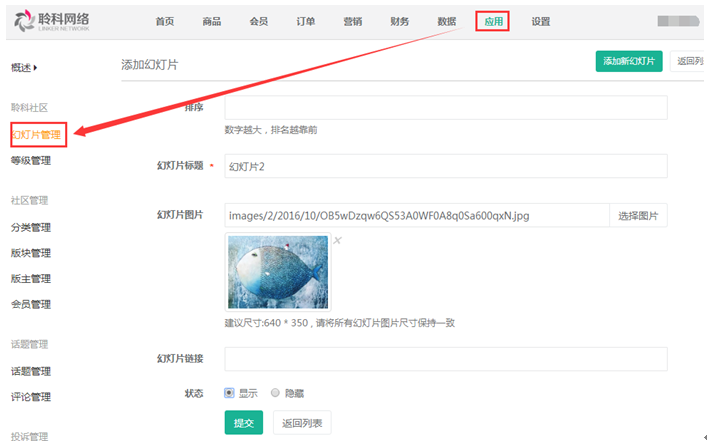This screenshot has height=442, width=707.
Task: Open the 应用 top menu
Action: [492, 21]
